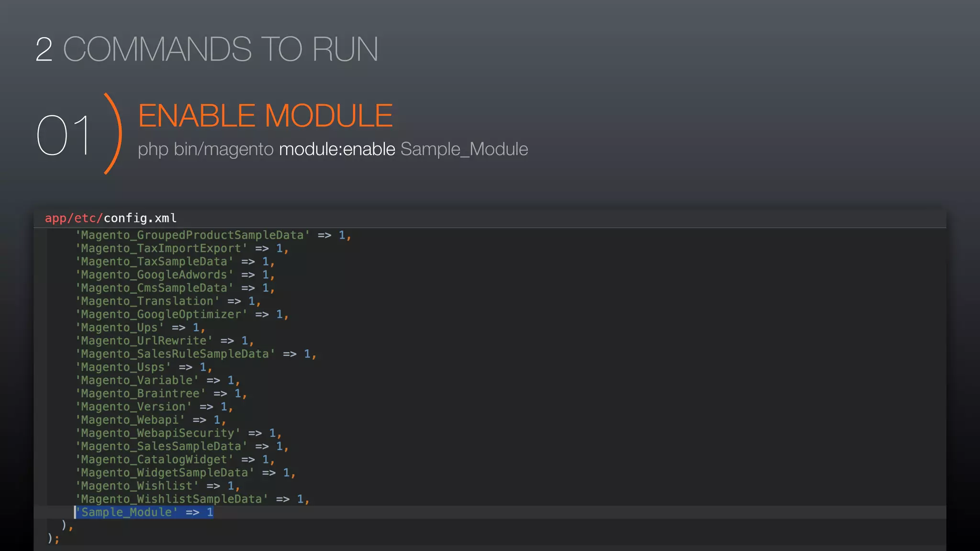Click the 'Magento_WidgetSampleData' line
Viewport: 980px width, 551px height.
186,473
